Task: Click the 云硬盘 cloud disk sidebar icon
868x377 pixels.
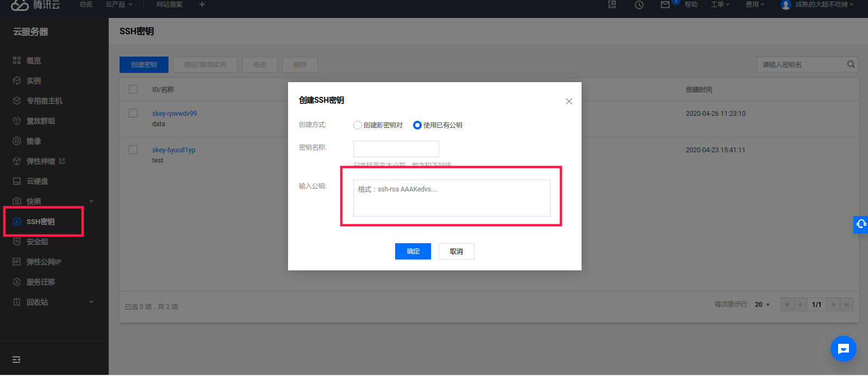Action: point(17,181)
